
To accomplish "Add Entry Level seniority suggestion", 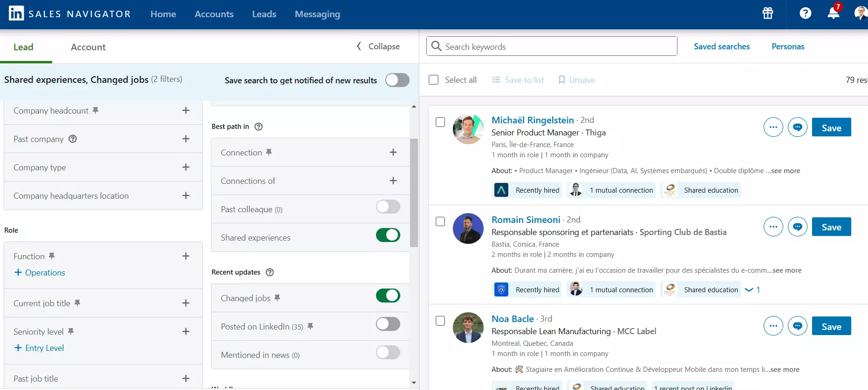I will coord(39,348).
